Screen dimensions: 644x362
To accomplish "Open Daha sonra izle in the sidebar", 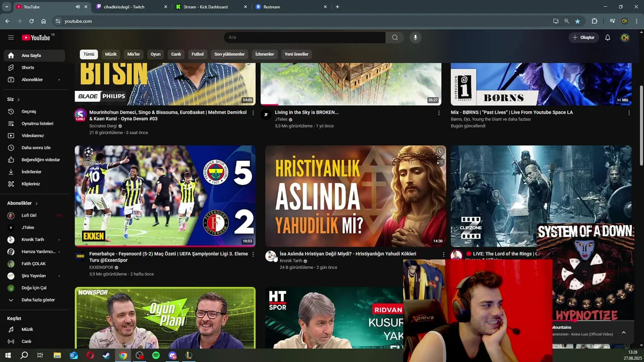I will coord(34,148).
